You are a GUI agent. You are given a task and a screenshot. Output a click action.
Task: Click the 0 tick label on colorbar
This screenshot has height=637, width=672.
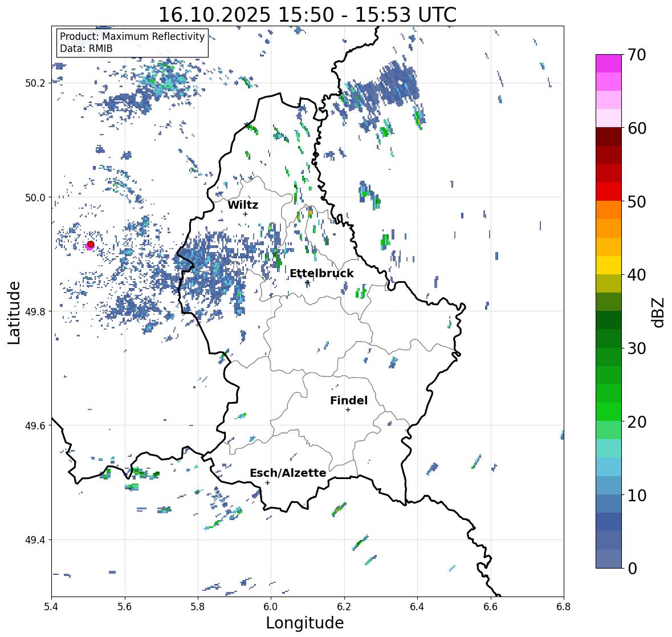632,569
